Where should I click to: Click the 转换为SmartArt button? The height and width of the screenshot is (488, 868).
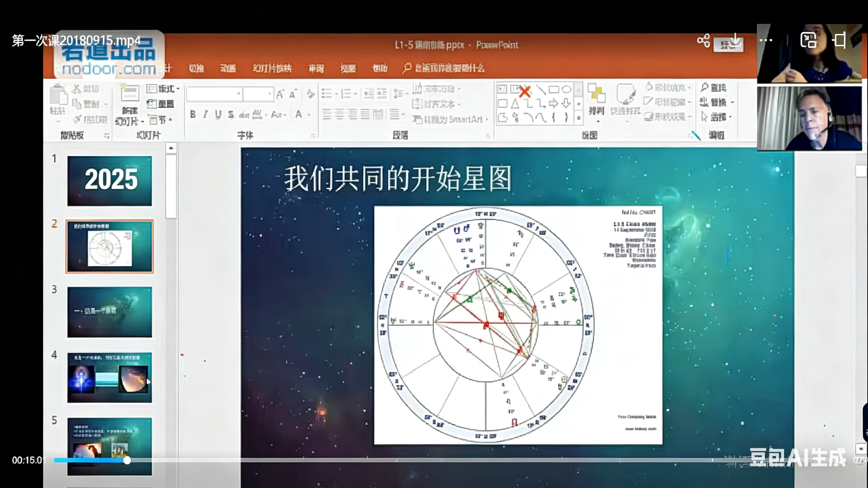tap(450, 120)
